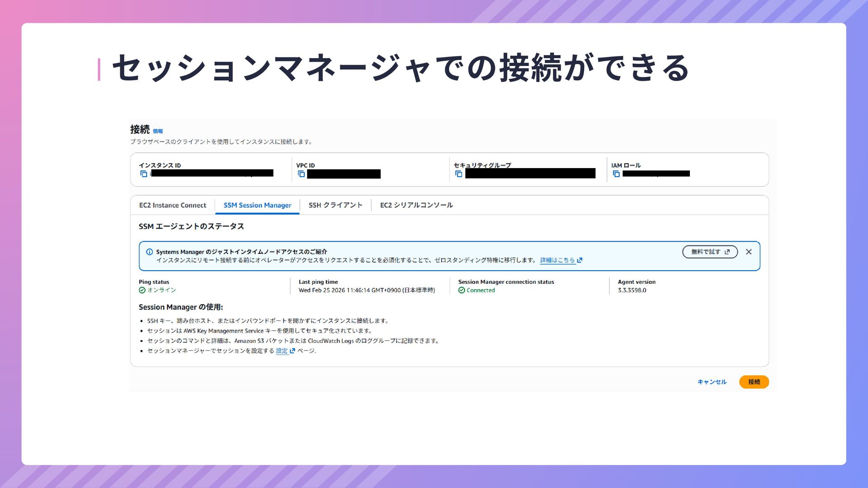Dismiss the Systems Manager info banner
Viewport: 868px width, 488px height.
[x=749, y=252]
